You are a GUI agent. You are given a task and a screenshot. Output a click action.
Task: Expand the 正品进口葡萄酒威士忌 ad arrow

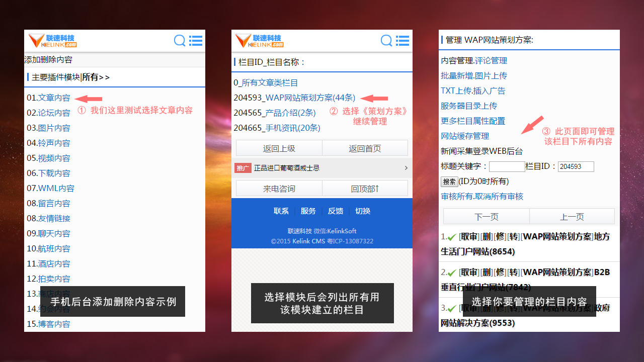(406, 168)
